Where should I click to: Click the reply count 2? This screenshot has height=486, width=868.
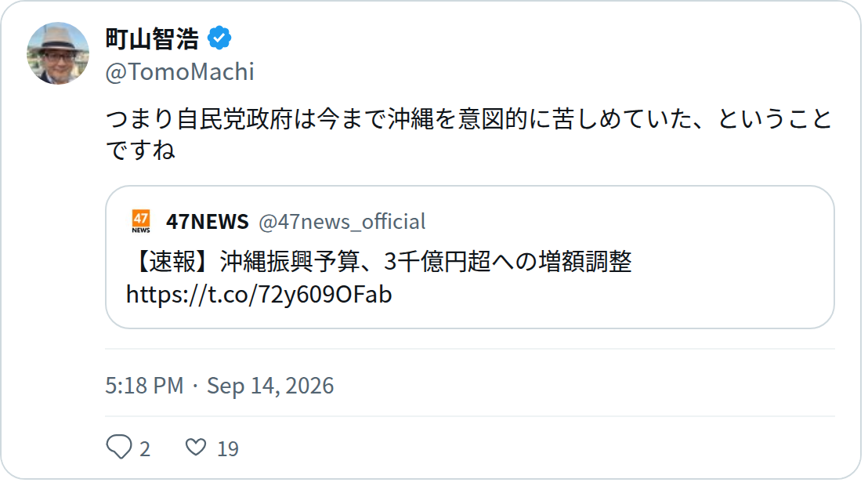click(145, 449)
